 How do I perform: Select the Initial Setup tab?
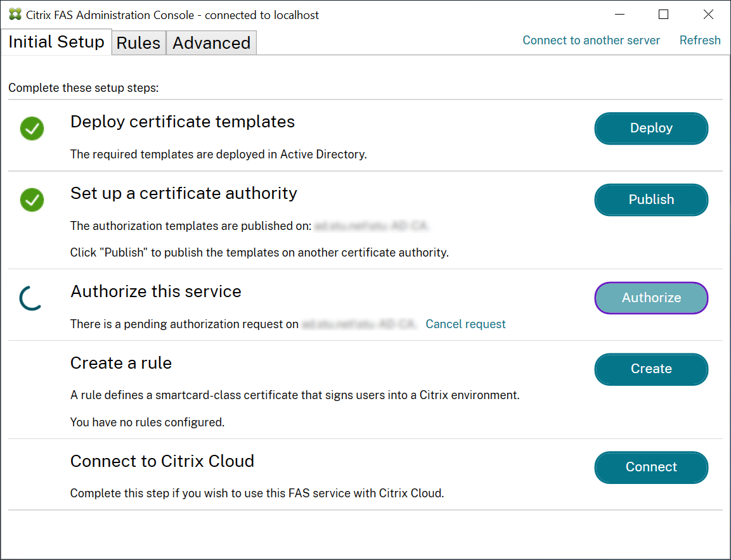[x=56, y=42]
